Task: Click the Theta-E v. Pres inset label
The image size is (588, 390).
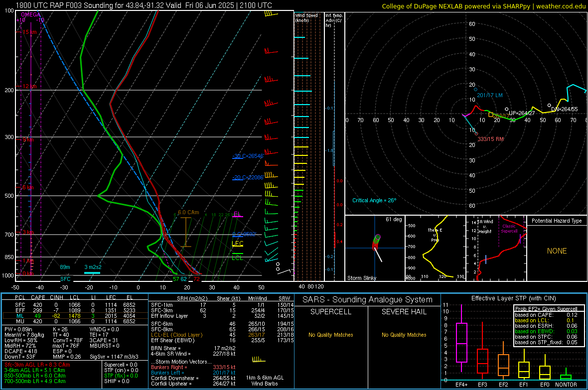Action: click(x=435, y=235)
